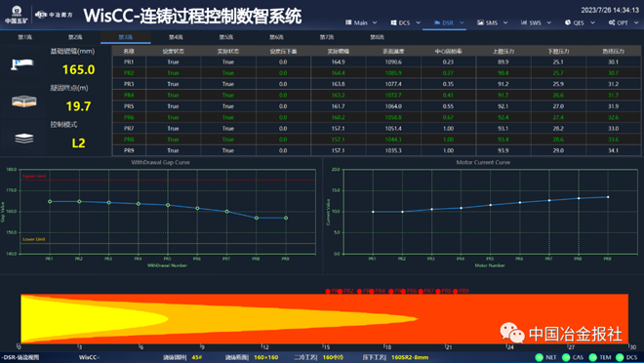Screen dimensions: 644x363
Task: Click the PR6 point on the gap curve
Action: point(197,208)
